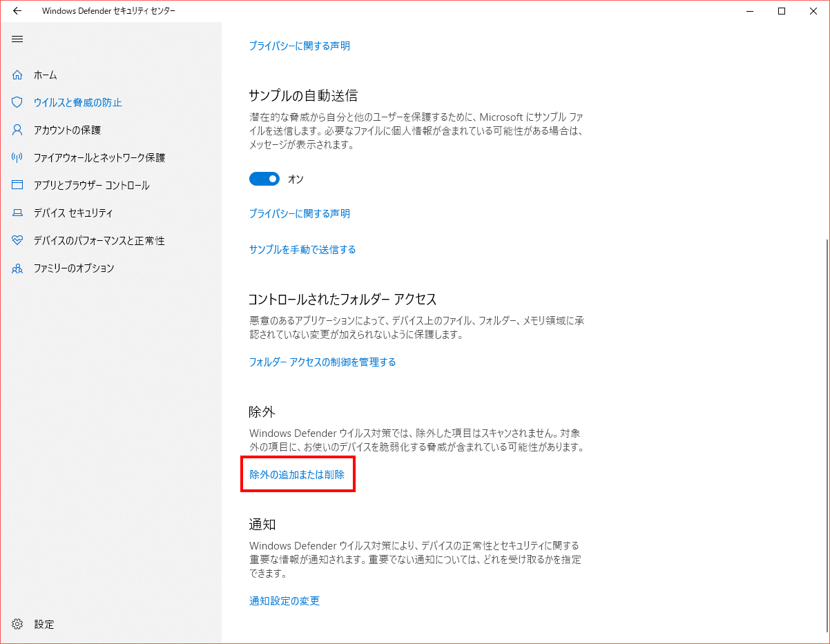Click the settings gear icon

click(17, 624)
